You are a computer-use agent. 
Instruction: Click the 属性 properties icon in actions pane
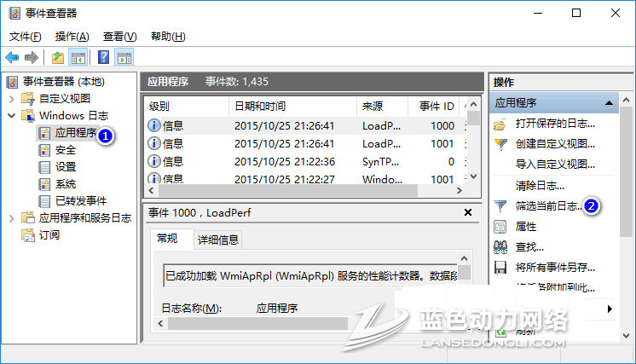click(500, 227)
